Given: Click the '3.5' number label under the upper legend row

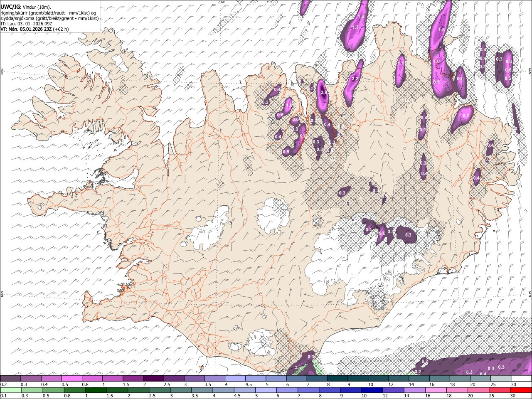Looking at the screenshot, I should click(x=208, y=384).
